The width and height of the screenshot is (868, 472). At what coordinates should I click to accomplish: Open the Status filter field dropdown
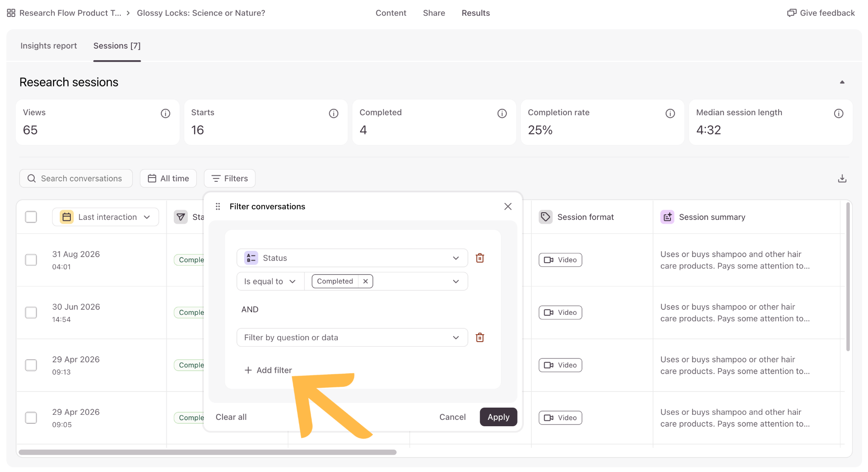point(352,258)
